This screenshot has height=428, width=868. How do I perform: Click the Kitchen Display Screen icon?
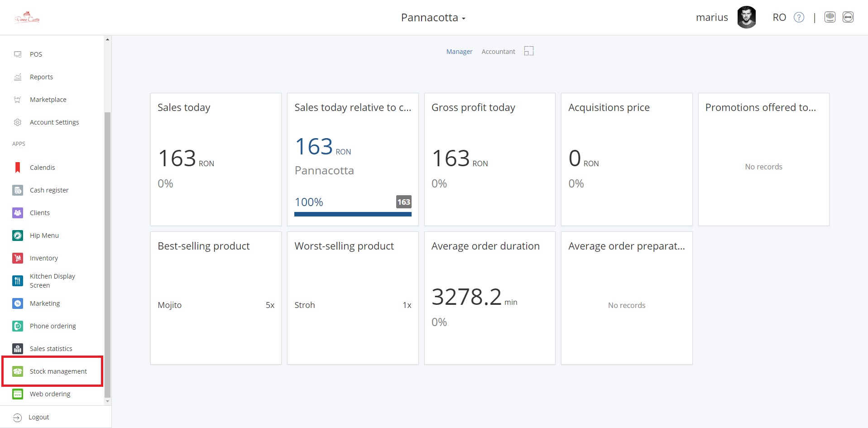point(18,281)
